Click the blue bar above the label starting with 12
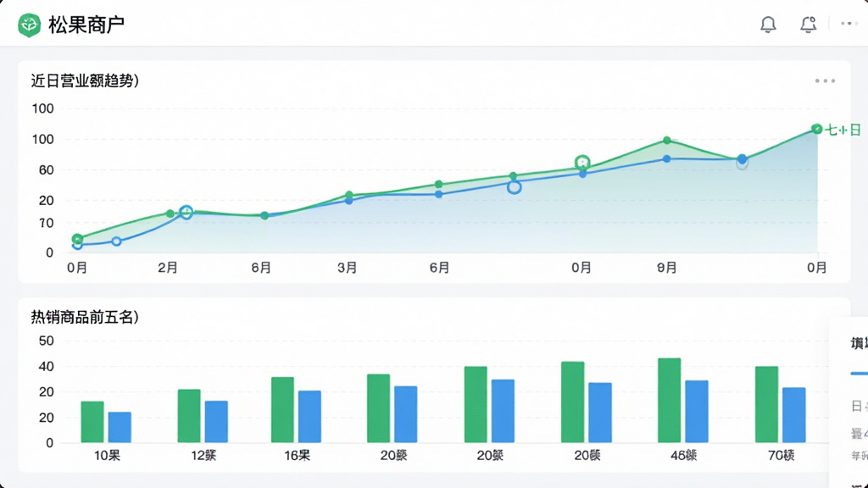Viewport: 868px width, 488px height. [216, 422]
